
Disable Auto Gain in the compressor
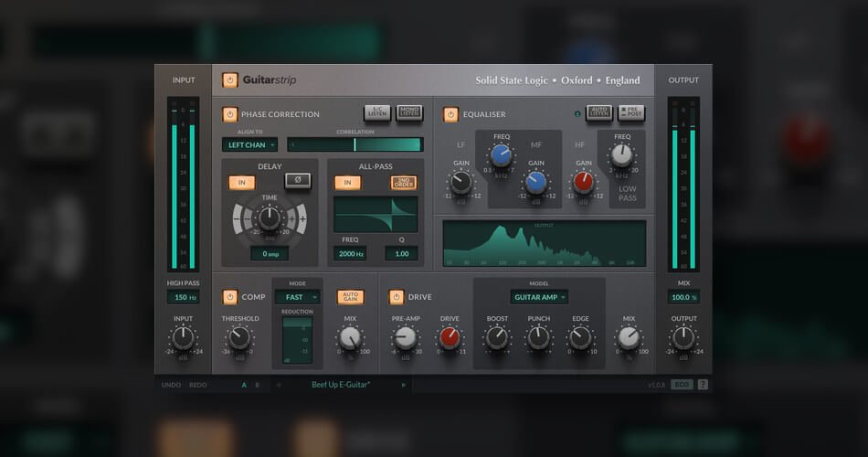click(350, 296)
